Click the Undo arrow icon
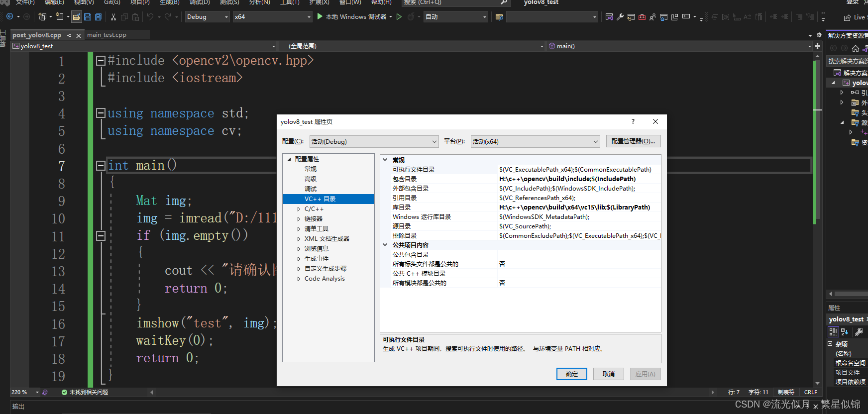Viewport: 868px width, 414px height. [150, 17]
